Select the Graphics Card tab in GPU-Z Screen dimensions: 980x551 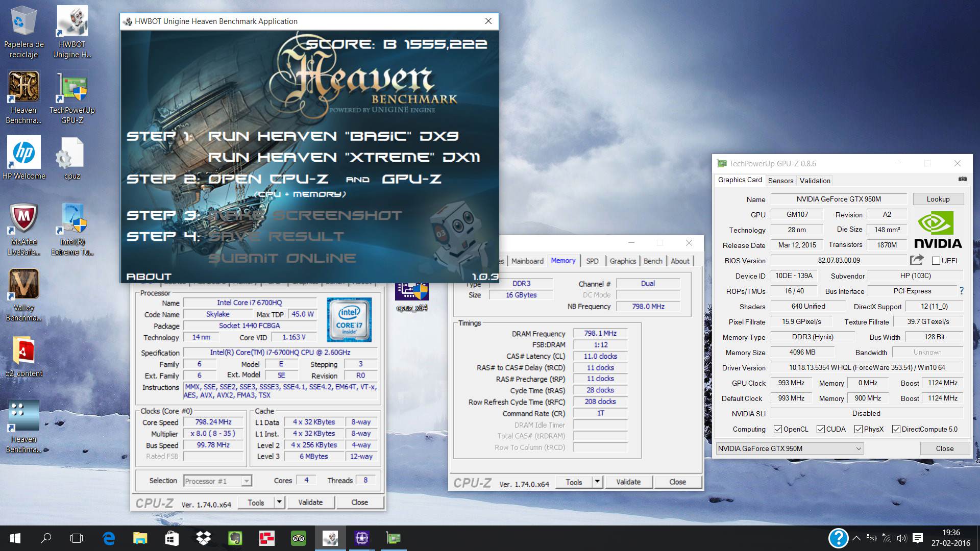[740, 180]
